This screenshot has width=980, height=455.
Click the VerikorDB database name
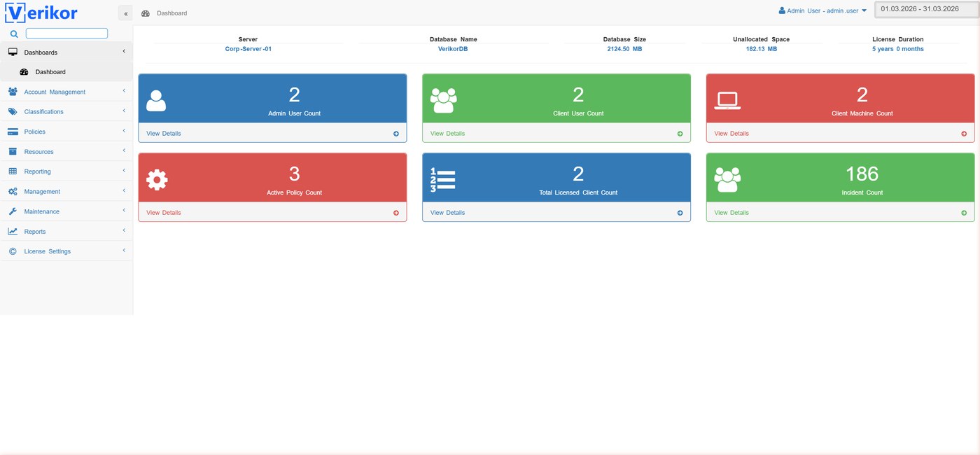pyautogui.click(x=453, y=49)
